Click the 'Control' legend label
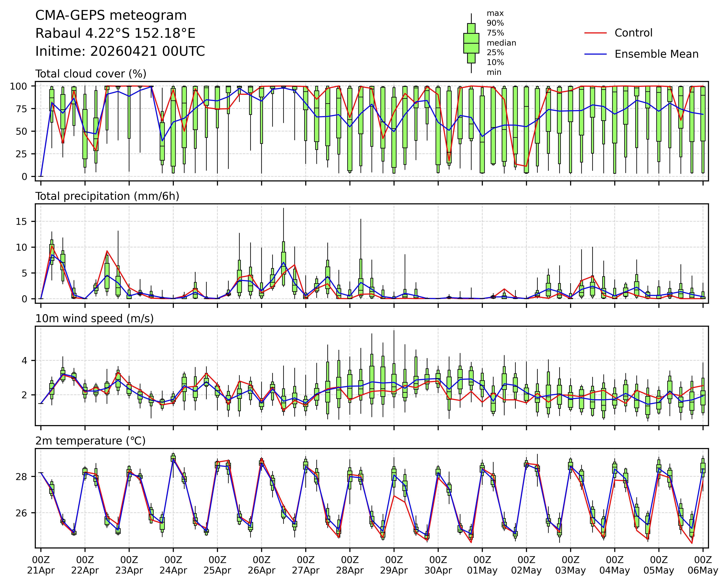The width and height of the screenshot is (728, 585). point(633,33)
